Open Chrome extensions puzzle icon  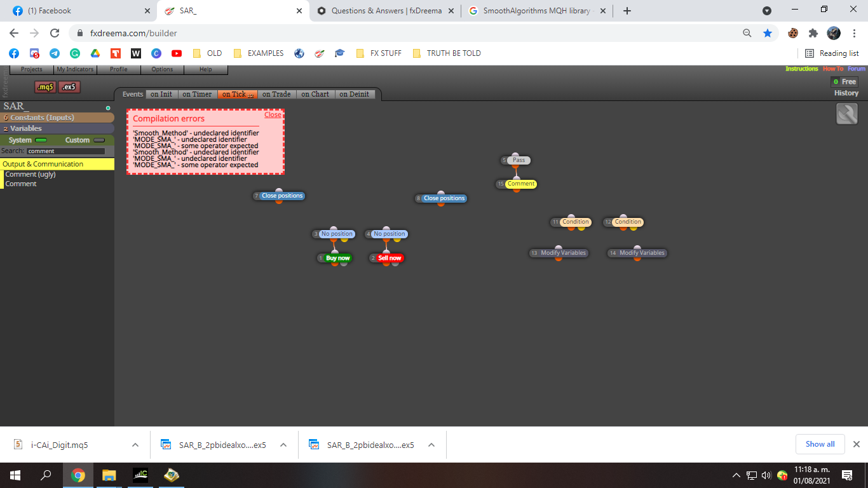point(813,33)
